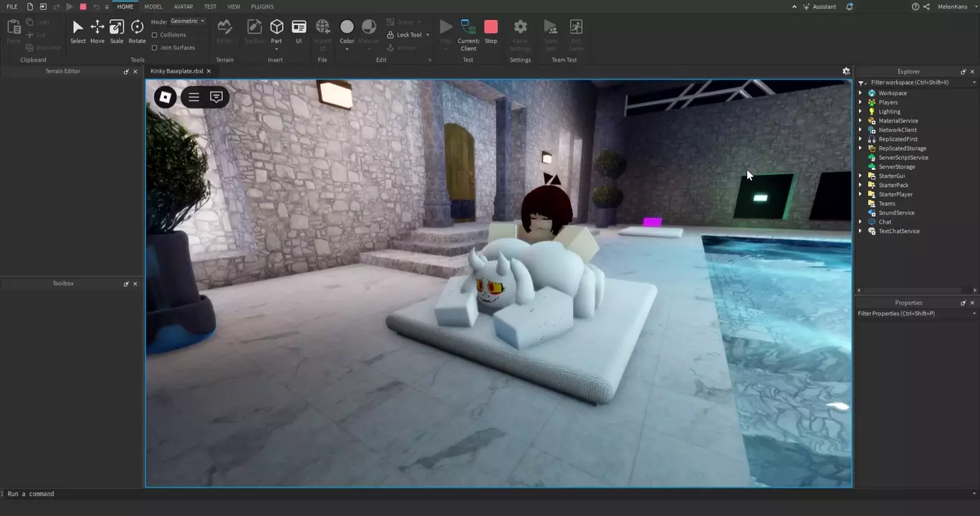Click the viewport settings gear icon
The height and width of the screenshot is (516, 980).
point(846,72)
